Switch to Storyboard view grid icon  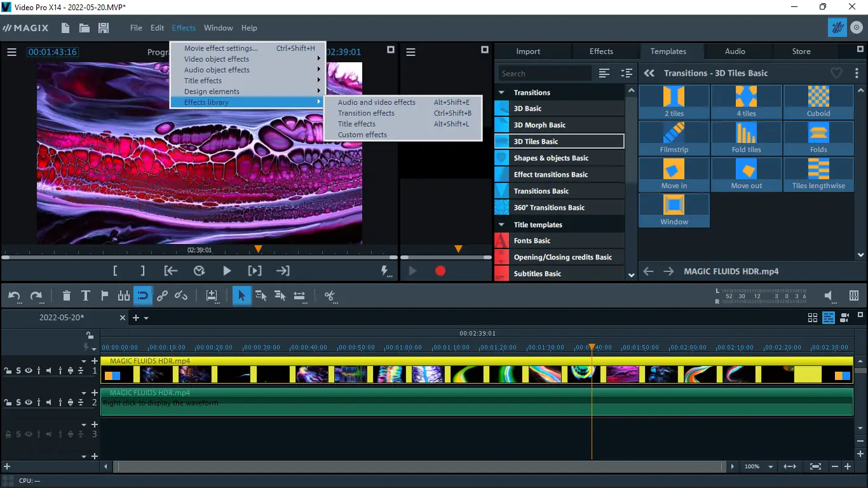(813, 318)
